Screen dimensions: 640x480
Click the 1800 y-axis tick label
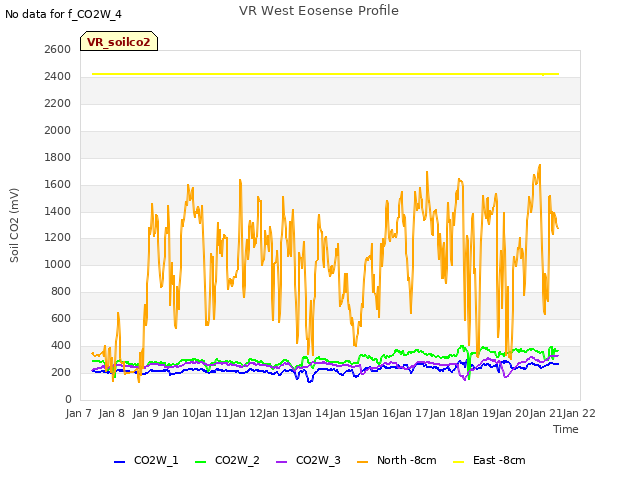pyautogui.click(x=58, y=157)
